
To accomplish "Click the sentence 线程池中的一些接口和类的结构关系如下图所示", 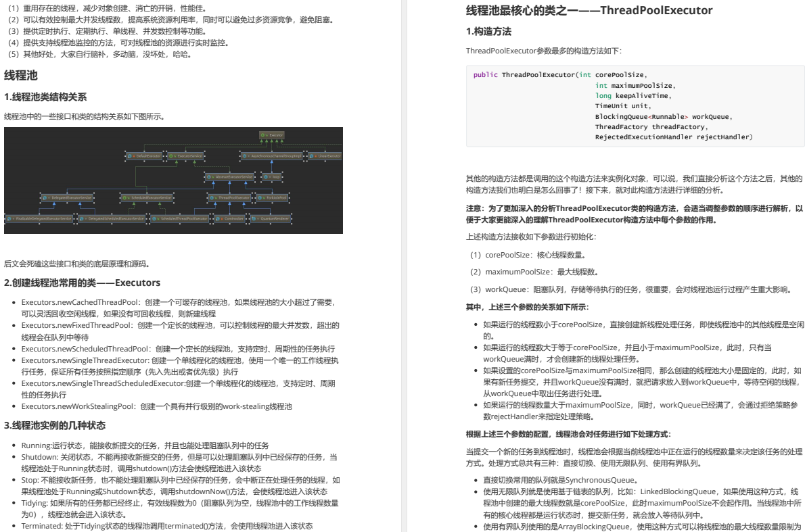I will tap(84, 116).
